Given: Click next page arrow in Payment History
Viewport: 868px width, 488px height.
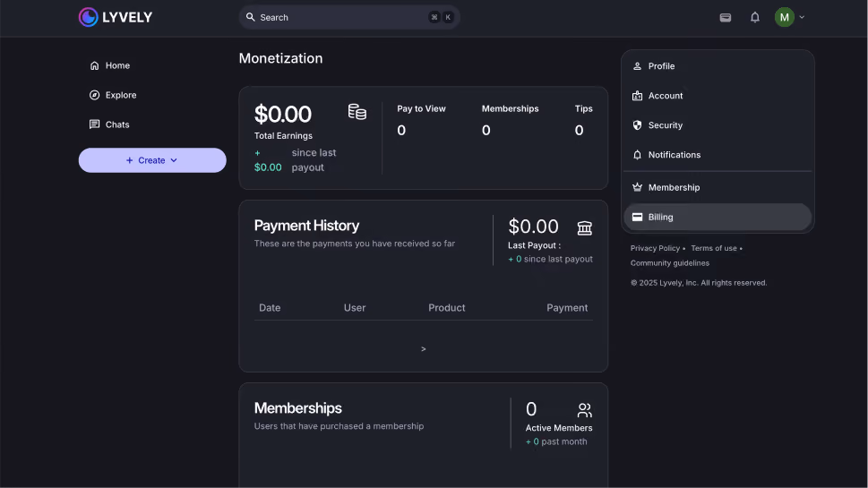Looking at the screenshot, I should [x=424, y=349].
